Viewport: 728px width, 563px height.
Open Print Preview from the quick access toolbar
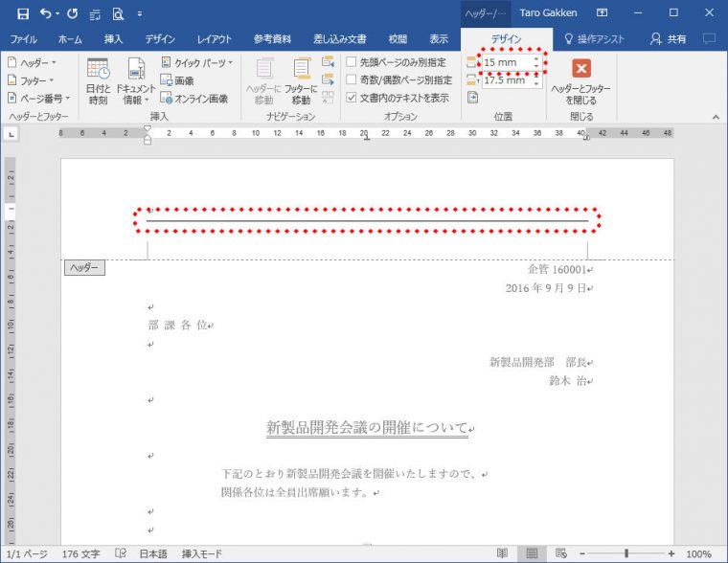tap(118, 14)
